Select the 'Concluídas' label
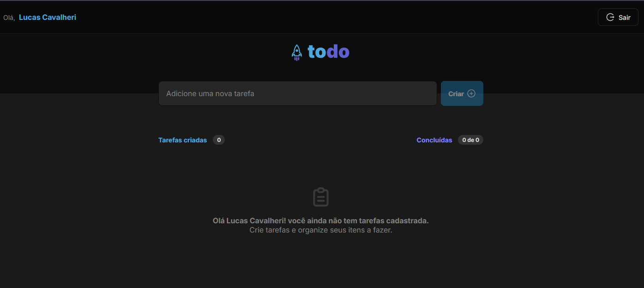The image size is (644, 288). (x=434, y=140)
